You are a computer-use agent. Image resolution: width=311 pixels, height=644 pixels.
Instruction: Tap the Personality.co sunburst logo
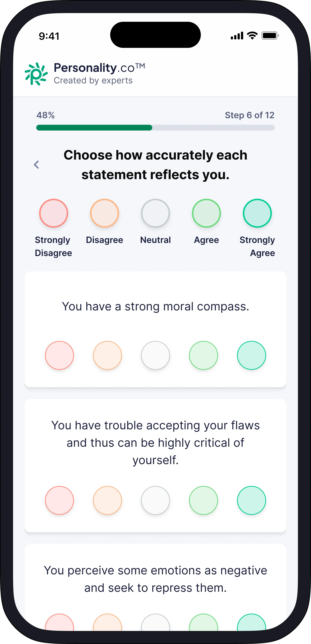coord(36,74)
